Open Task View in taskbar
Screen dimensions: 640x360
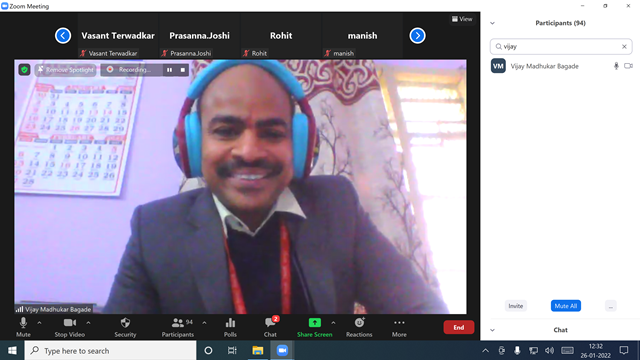point(232,351)
